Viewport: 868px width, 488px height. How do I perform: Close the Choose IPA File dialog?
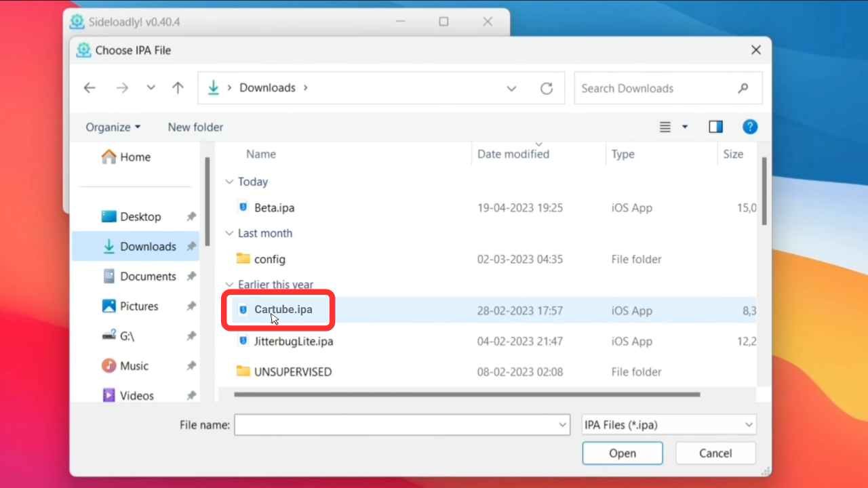(756, 50)
